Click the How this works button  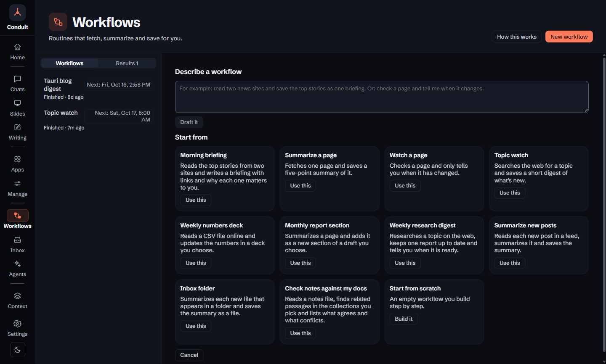(x=517, y=37)
